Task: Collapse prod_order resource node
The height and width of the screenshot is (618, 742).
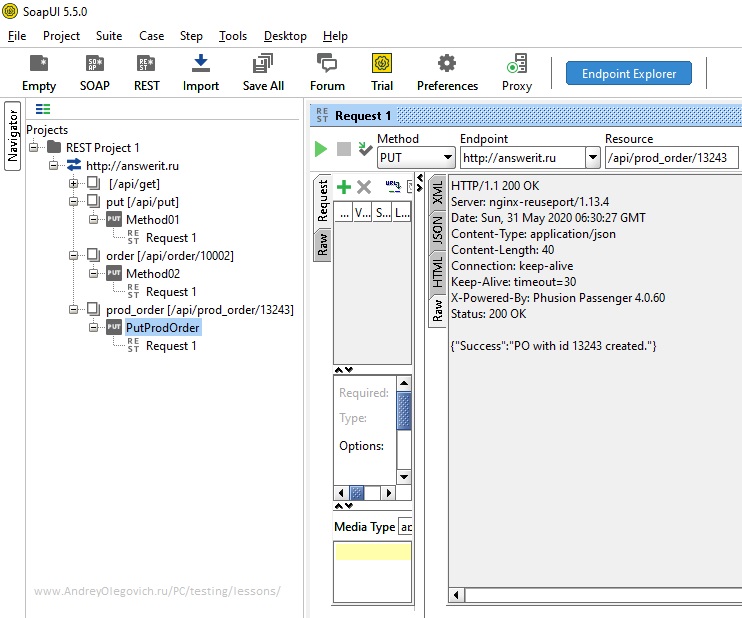Action: 73,309
